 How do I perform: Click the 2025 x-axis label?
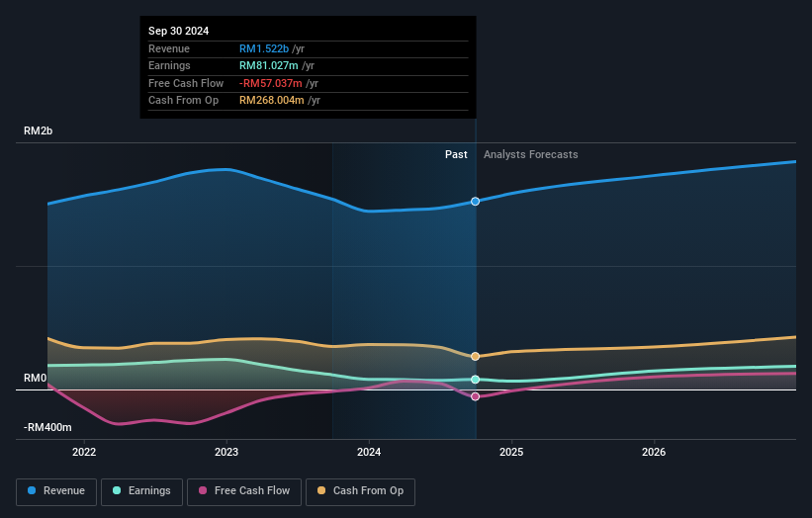click(511, 453)
